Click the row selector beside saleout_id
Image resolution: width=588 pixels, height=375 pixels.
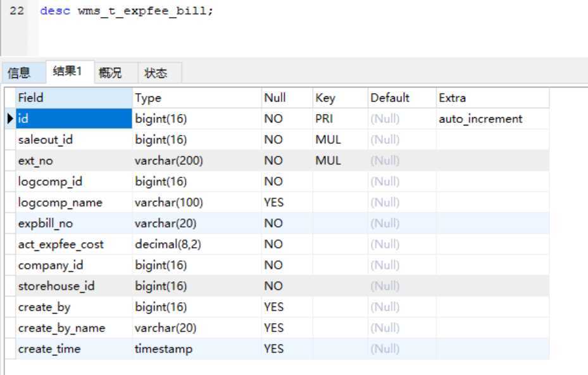pyautogui.click(x=10, y=139)
